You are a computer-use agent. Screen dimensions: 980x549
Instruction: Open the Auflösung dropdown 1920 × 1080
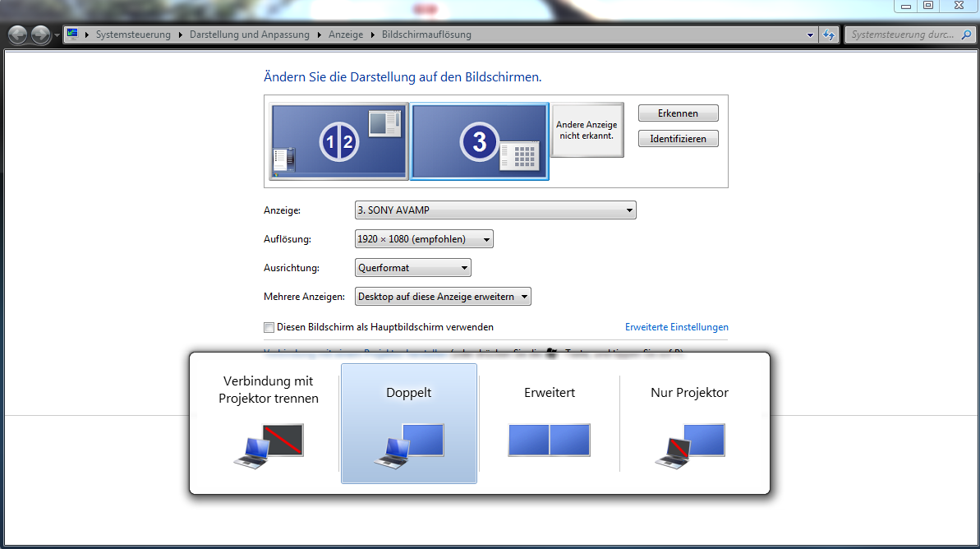[x=424, y=239]
